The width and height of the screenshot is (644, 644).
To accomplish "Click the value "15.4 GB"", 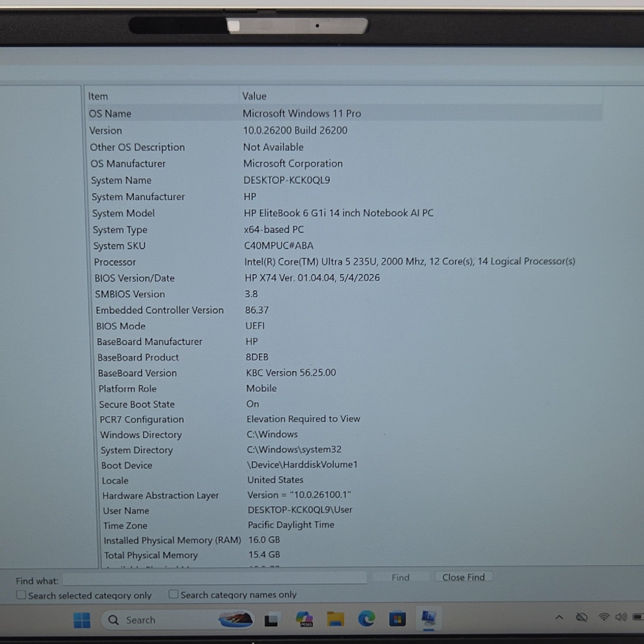I will (x=264, y=555).
